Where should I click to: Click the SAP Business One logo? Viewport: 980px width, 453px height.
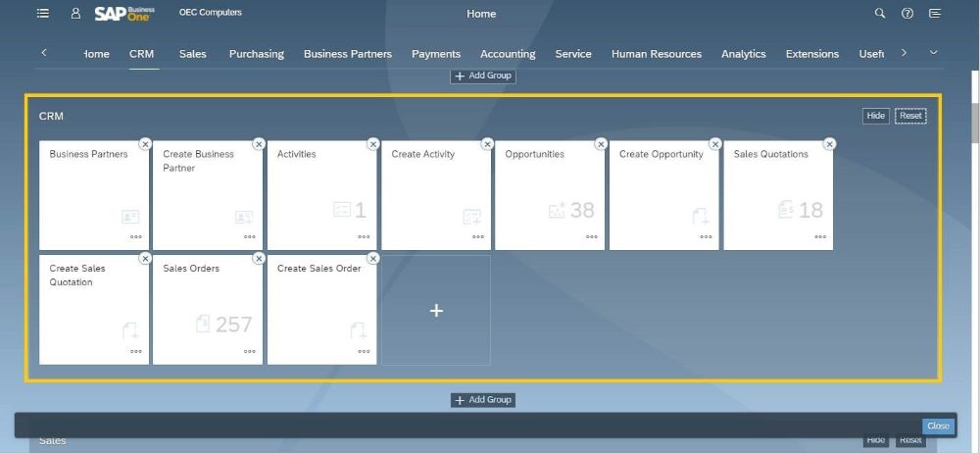coord(124,13)
